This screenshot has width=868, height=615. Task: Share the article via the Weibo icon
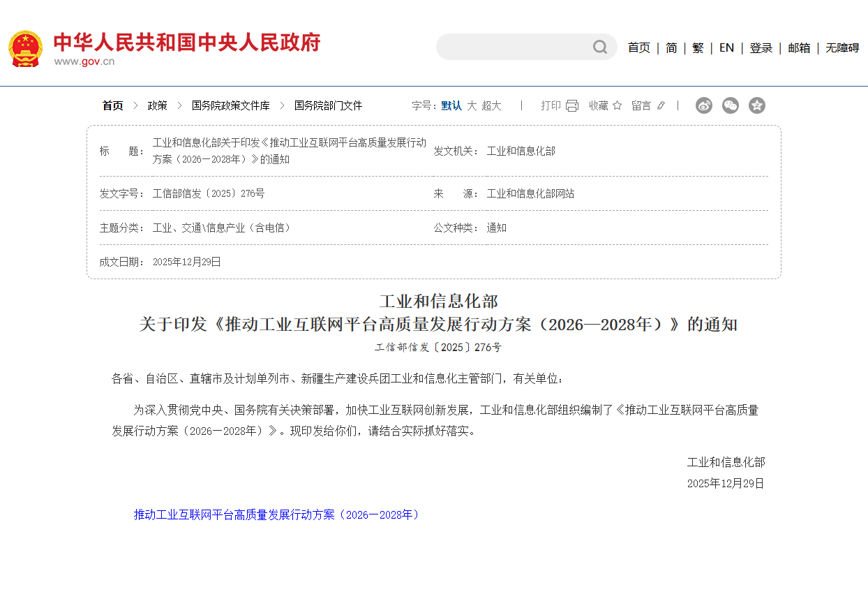[703, 105]
